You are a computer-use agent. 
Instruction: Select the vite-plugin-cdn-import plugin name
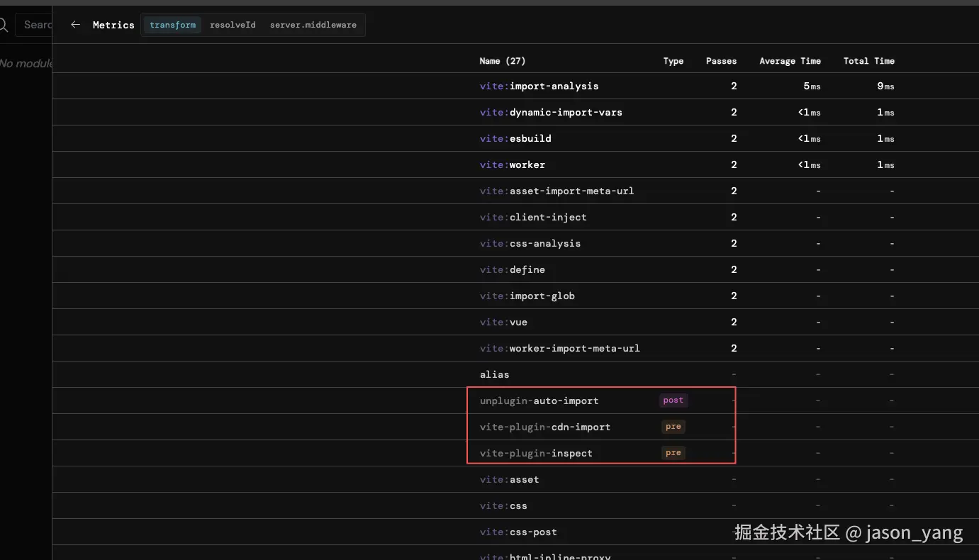[x=545, y=427]
